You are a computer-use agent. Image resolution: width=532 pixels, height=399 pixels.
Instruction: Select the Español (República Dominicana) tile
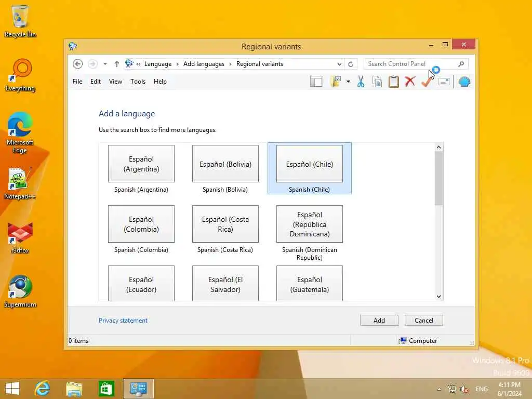[x=310, y=224]
